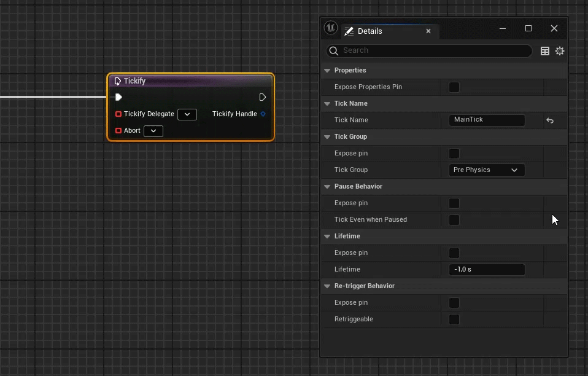Select the Details tab
The width and height of the screenshot is (588, 376).
[x=370, y=31]
